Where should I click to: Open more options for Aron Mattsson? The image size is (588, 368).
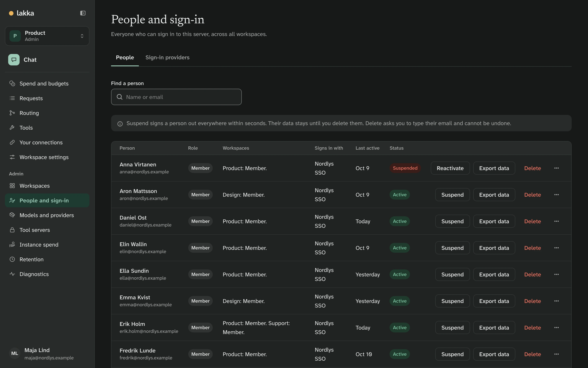tap(556, 195)
